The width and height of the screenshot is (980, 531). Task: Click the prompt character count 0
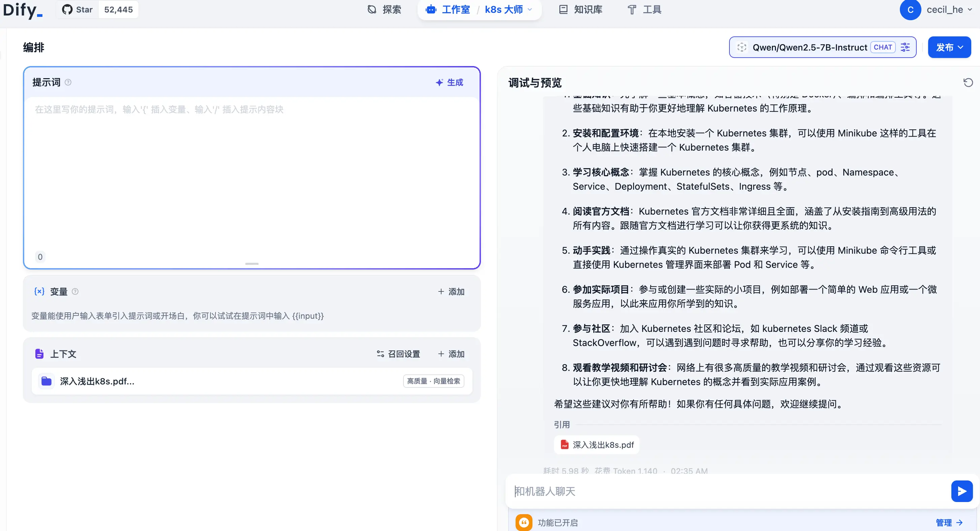click(x=40, y=256)
